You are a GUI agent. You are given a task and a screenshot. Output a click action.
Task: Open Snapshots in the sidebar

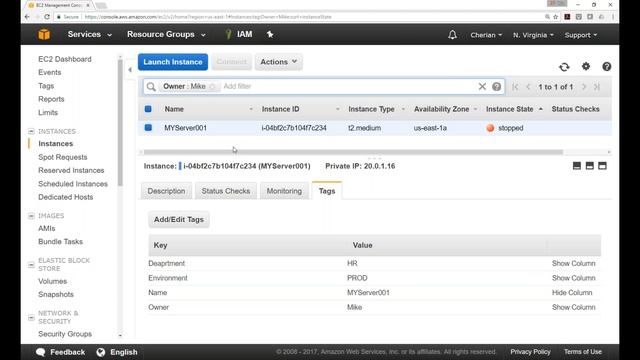tap(56, 294)
